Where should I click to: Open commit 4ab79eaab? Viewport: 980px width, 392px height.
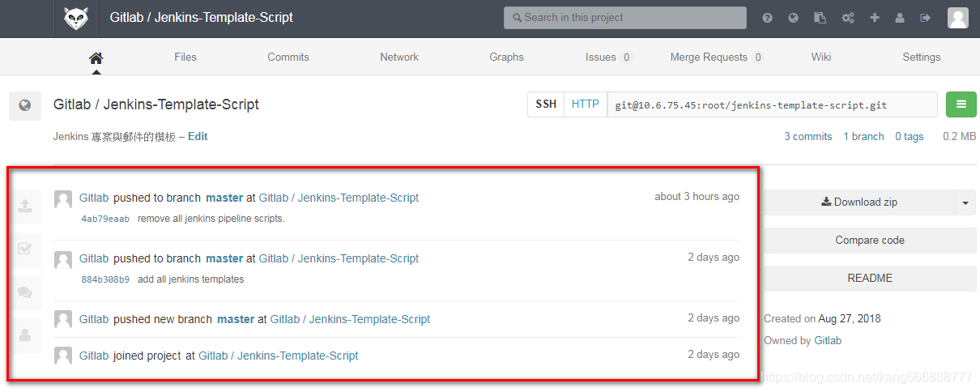coord(105,219)
